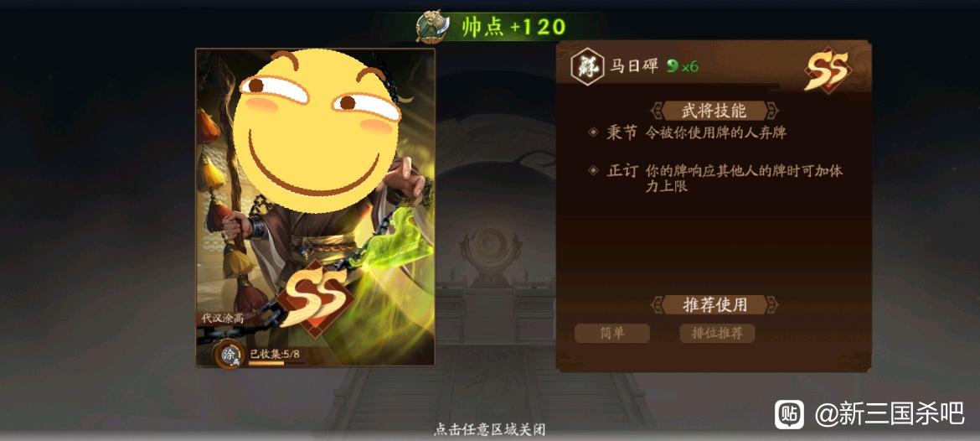Tap the 代汉涂高 skin name label
980x441 pixels.
click(x=223, y=318)
